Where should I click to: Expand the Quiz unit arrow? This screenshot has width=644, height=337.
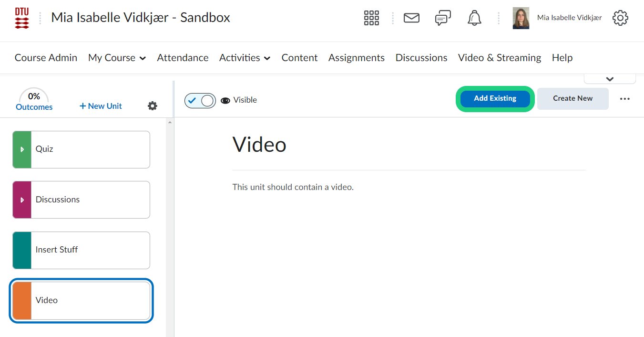(22, 149)
